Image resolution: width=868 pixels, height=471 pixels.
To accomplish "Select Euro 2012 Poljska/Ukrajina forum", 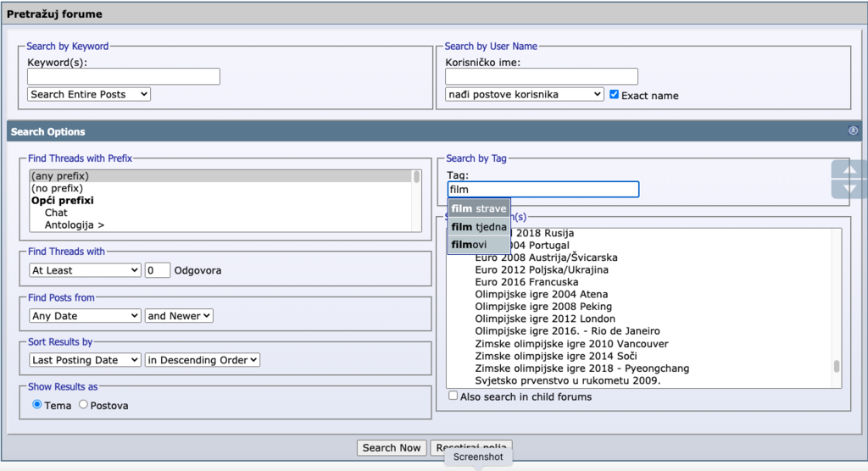I will pos(542,269).
